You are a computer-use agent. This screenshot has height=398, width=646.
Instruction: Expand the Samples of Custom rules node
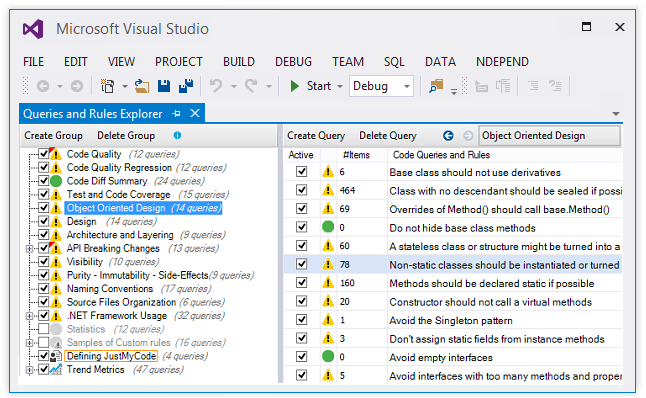point(29,343)
